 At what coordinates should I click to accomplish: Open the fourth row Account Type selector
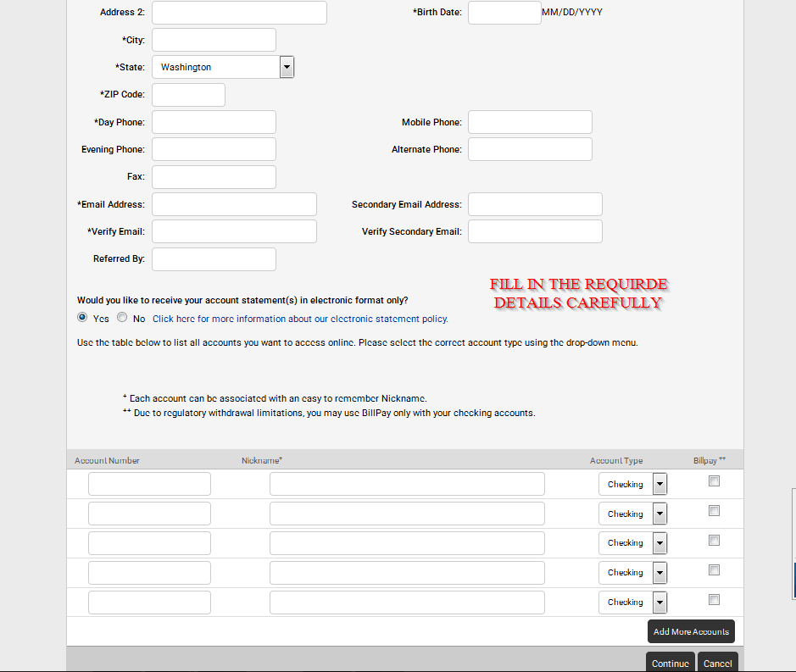pyautogui.click(x=659, y=572)
